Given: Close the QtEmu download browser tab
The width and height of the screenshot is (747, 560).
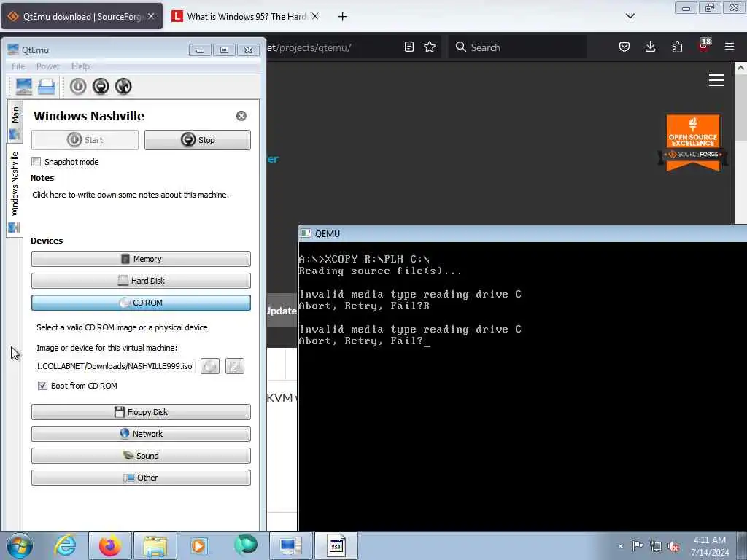Looking at the screenshot, I should coord(151,16).
